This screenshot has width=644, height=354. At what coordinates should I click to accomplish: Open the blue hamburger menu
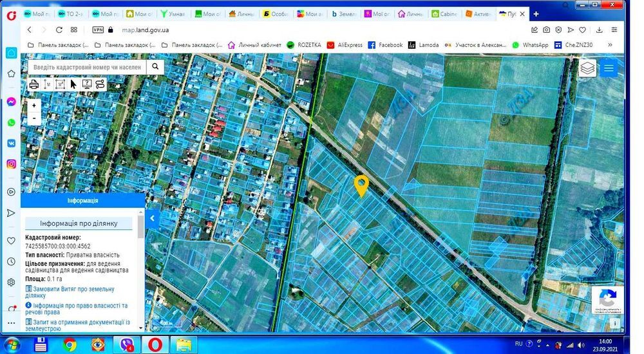(609, 68)
